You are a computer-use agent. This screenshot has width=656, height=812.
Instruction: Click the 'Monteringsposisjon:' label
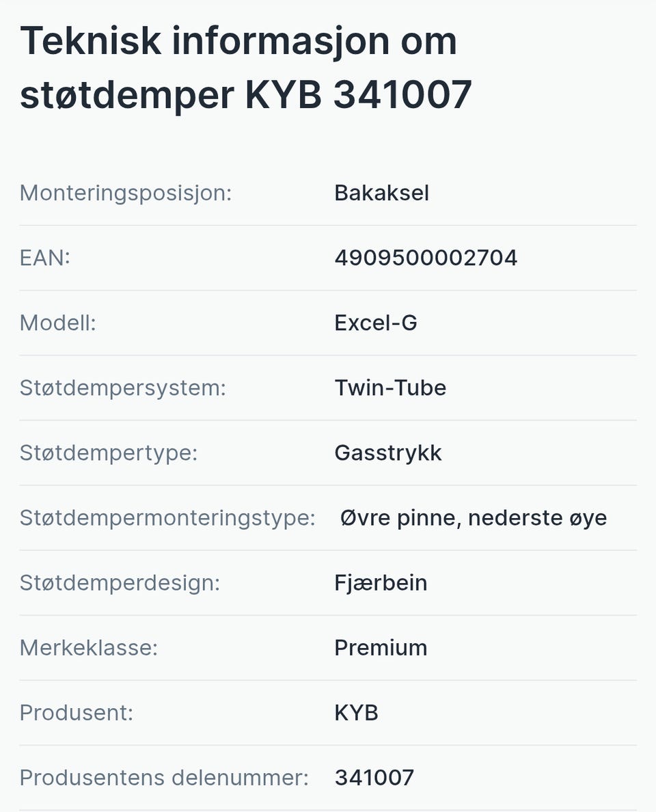pyautogui.click(x=126, y=193)
